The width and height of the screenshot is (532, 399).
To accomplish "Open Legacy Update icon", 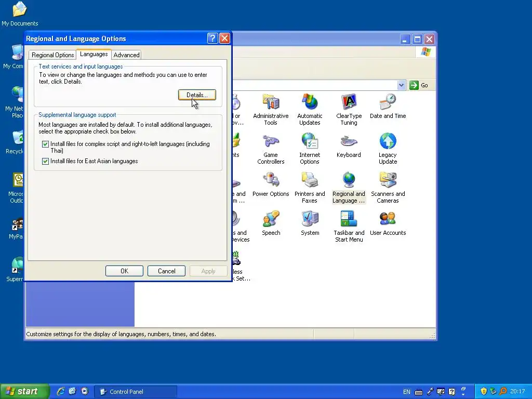I will pos(388,149).
